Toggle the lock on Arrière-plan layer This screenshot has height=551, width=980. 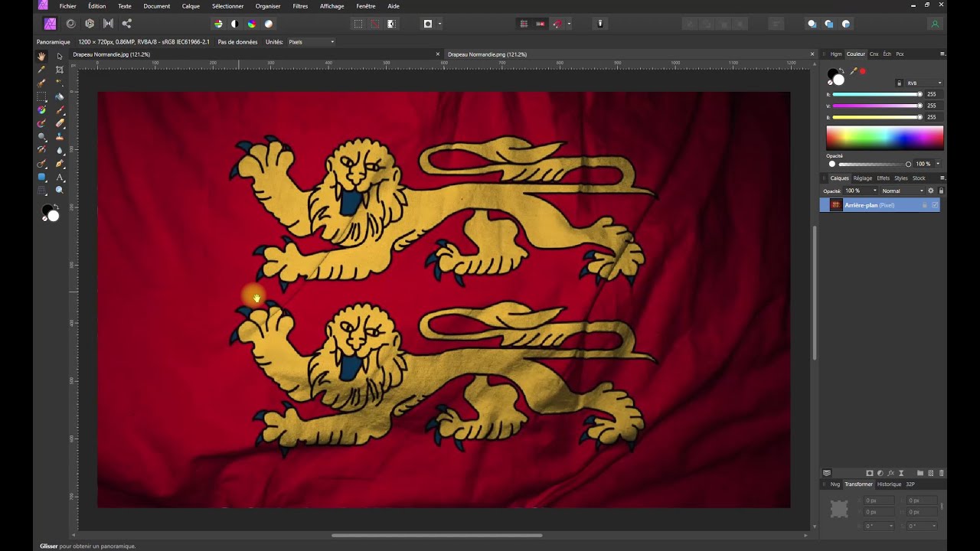pyautogui.click(x=924, y=205)
